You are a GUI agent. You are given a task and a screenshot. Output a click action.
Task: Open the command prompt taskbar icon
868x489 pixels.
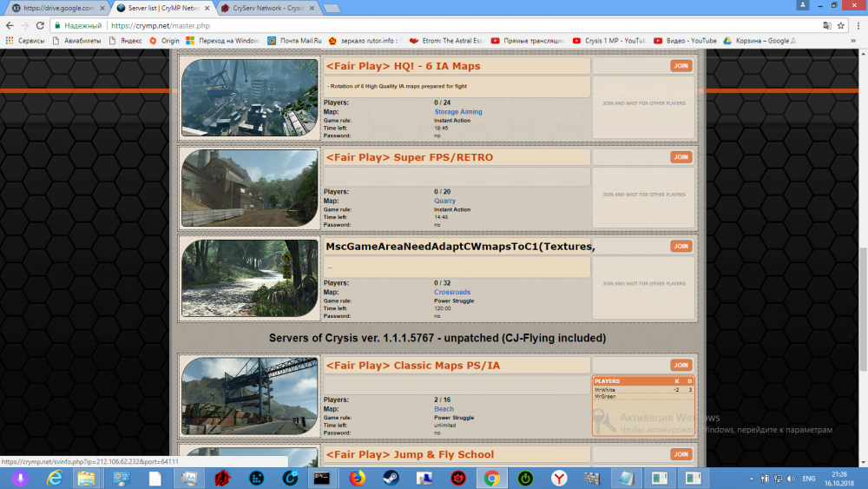point(322,478)
